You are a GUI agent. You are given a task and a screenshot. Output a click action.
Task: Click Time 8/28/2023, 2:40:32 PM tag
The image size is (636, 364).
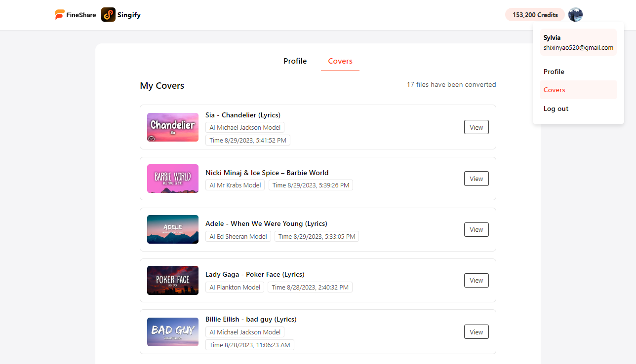tap(310, 287)
